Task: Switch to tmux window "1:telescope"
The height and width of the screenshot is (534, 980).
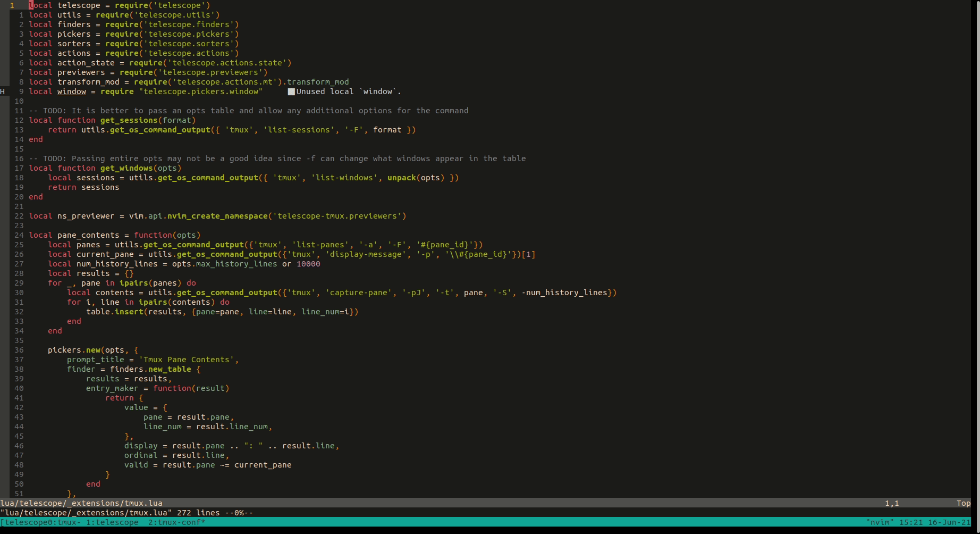Action: (112, 522)
